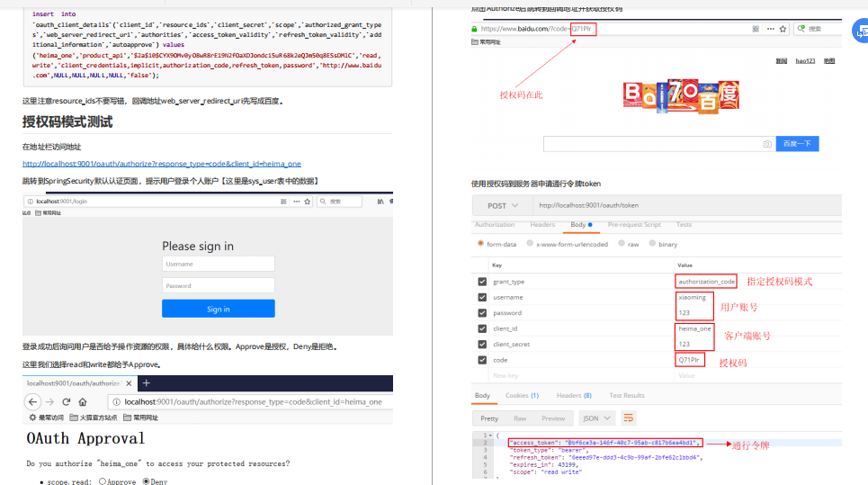The width and height of the screenshot is (868, 485).
Task: Select Deny for scope.read
Action: tap(146, 481)
